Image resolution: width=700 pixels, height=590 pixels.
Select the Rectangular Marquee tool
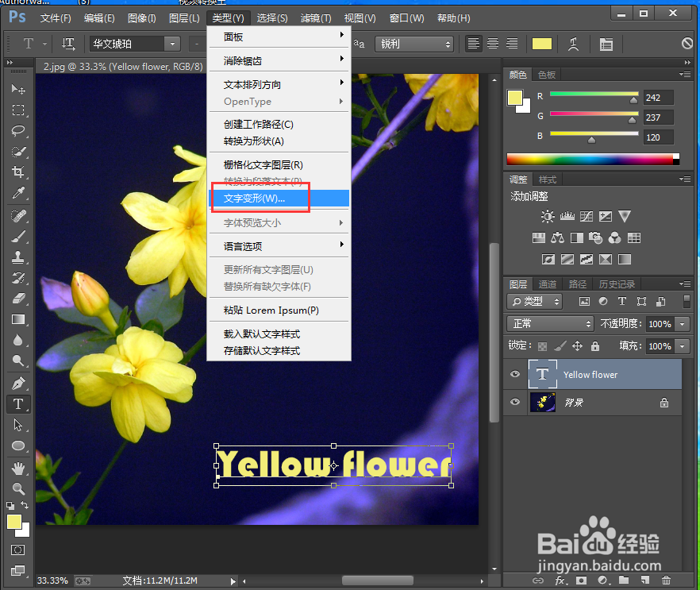coord(17,110)
